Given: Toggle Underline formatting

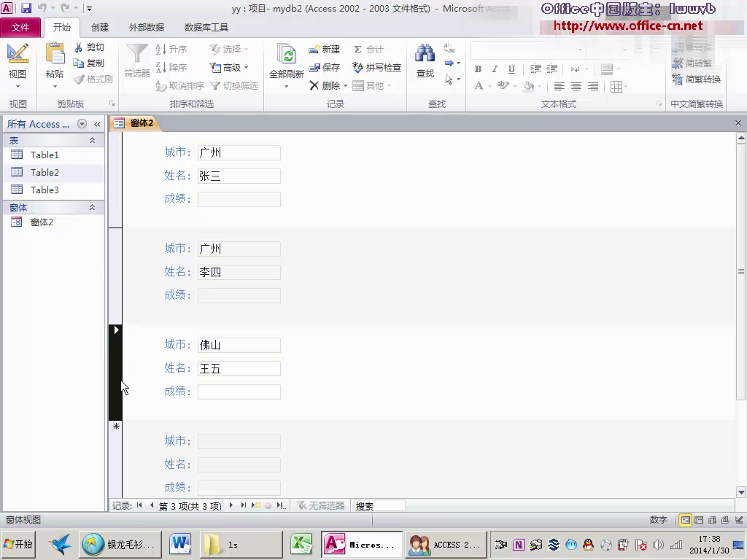Looking at the screenshot, I should (x=511, y=69).
